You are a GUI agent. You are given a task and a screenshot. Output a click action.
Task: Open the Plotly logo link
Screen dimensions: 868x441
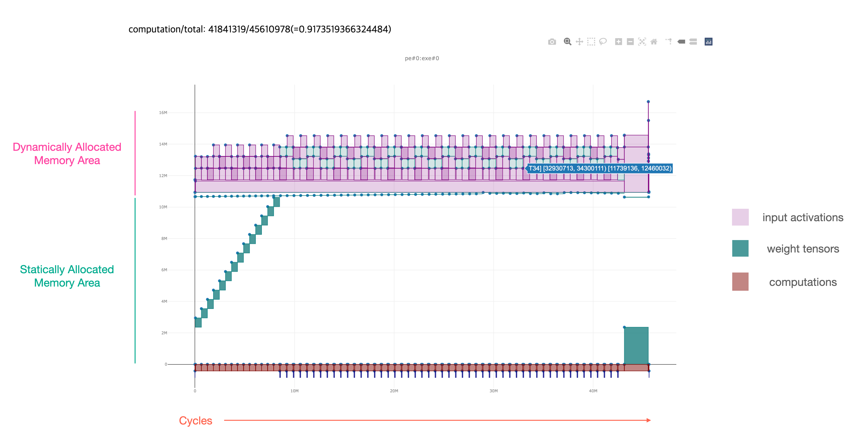coord(708,42)
